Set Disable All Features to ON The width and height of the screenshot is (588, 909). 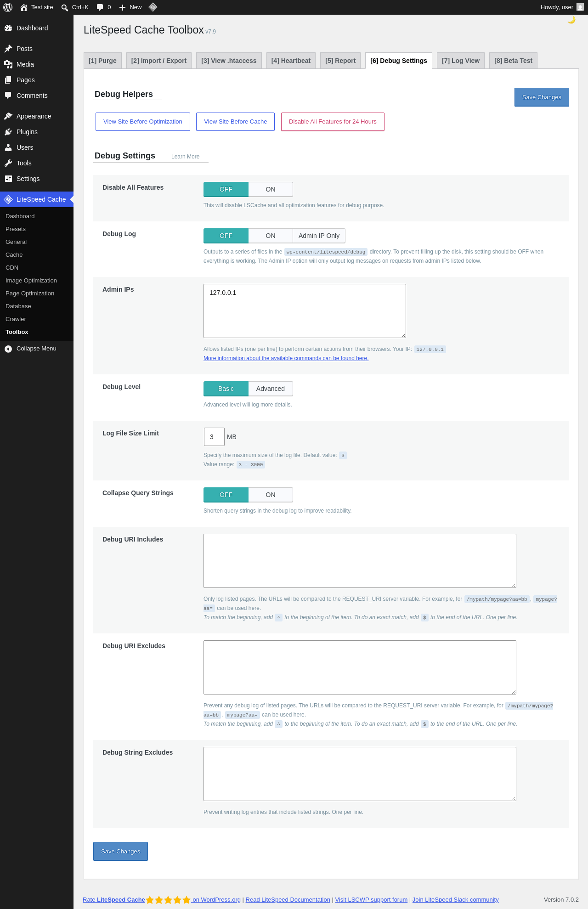pyautogui.click(x=271, y=189)
